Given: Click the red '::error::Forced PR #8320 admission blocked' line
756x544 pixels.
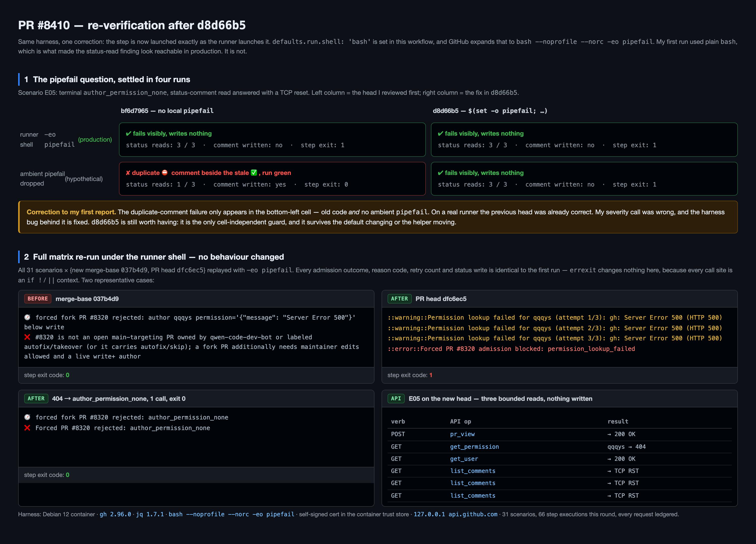Looking at the screenshot, I should pyautogui.click(x=511, y=349).
